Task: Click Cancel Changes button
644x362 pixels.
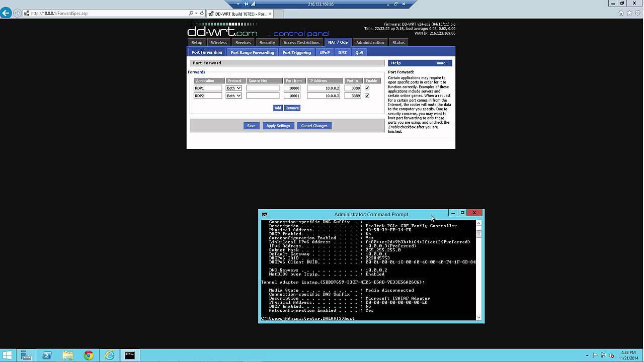Action: point(314,126)
